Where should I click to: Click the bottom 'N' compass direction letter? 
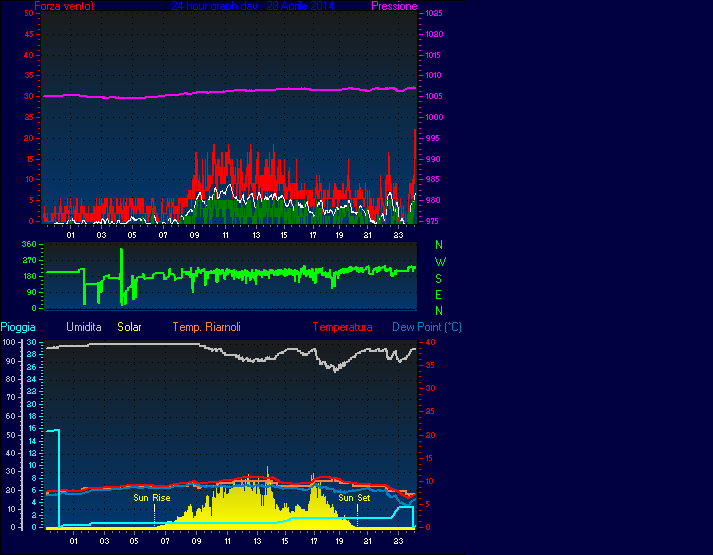(439, 311)
